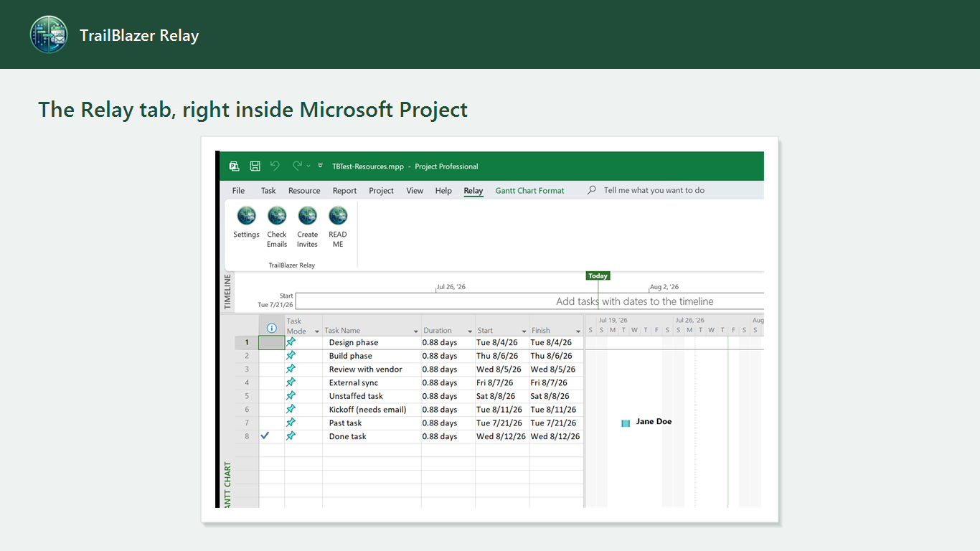The width and height of the screenshot is (980, 551).
Task: Click the Tue 8/11/26 finish of Kickoff
Action: click(x=556, y=409)
